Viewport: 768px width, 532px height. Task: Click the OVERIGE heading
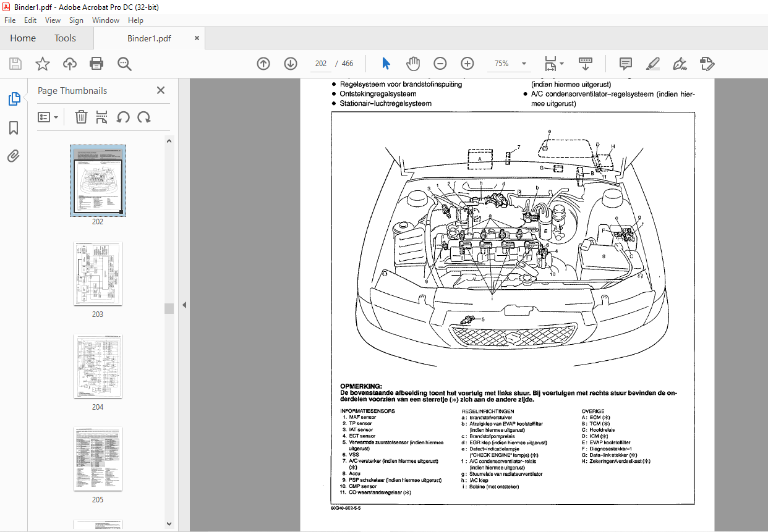pos(593,411)
